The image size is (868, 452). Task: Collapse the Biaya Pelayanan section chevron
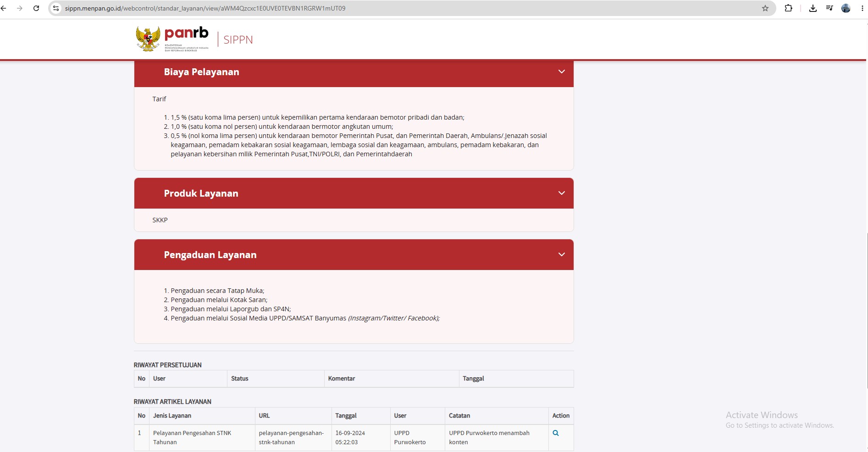point(562,72)
